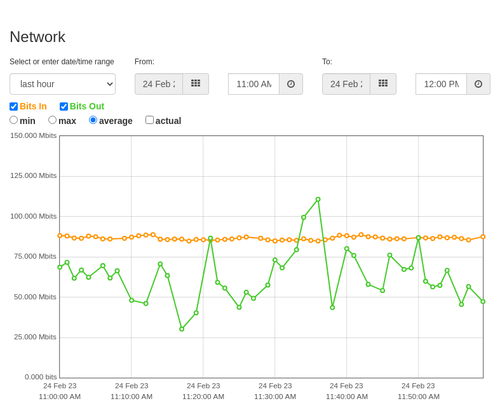Click the '150.000 Mbits' axis label
The image size is (500, 403).
click(x=33, y=135)
